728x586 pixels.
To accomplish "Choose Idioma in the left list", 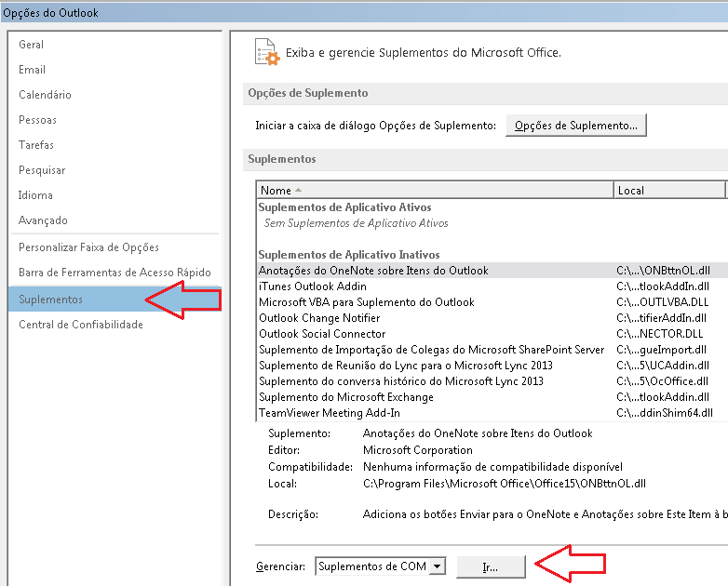I will click(35, 195).
